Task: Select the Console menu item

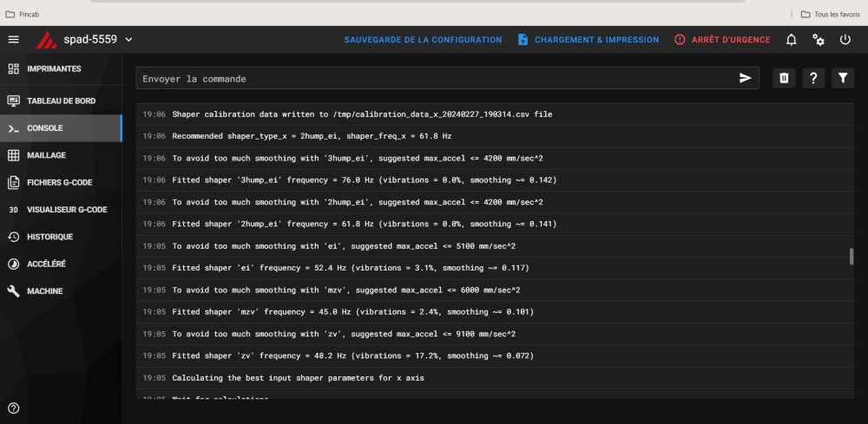Action: pyautogui.click(x=61, y=128)
